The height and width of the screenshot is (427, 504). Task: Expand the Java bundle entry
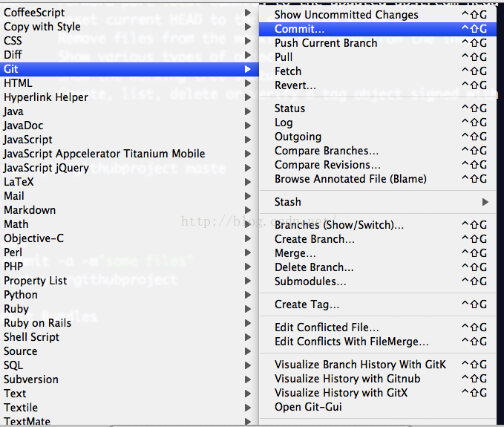click(129, 111)
